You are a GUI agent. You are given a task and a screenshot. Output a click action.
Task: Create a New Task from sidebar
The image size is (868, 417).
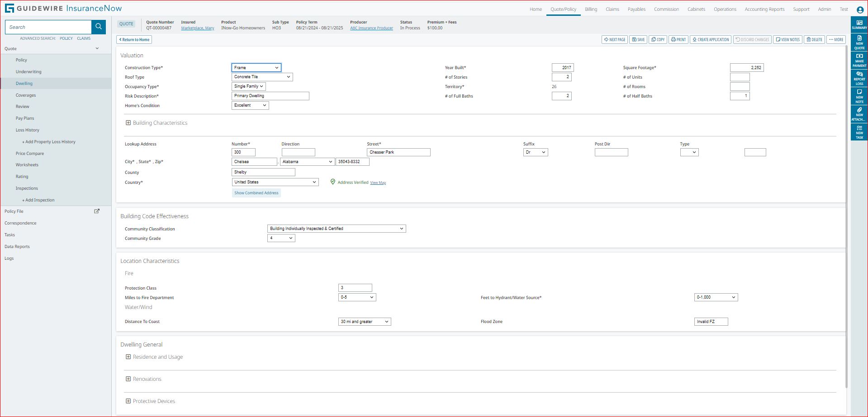[x=859, y=131]
